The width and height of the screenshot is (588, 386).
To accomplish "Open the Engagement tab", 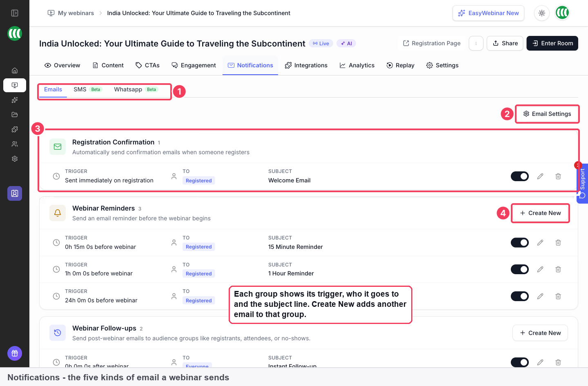I will (194, 65).
